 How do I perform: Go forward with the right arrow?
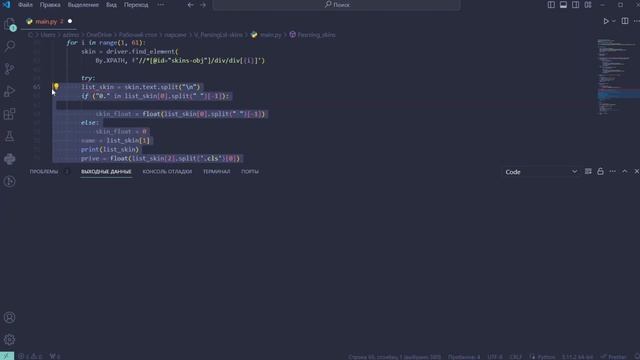(203, 5)
